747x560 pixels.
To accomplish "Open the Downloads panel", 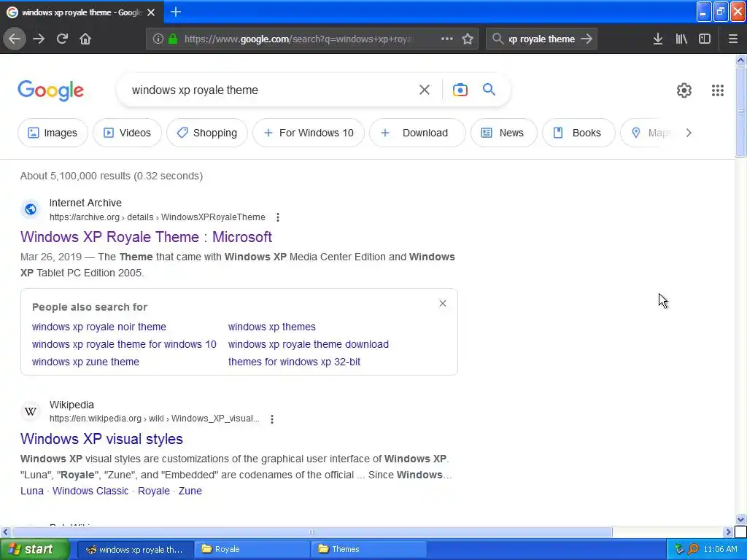I will [658, 39].
